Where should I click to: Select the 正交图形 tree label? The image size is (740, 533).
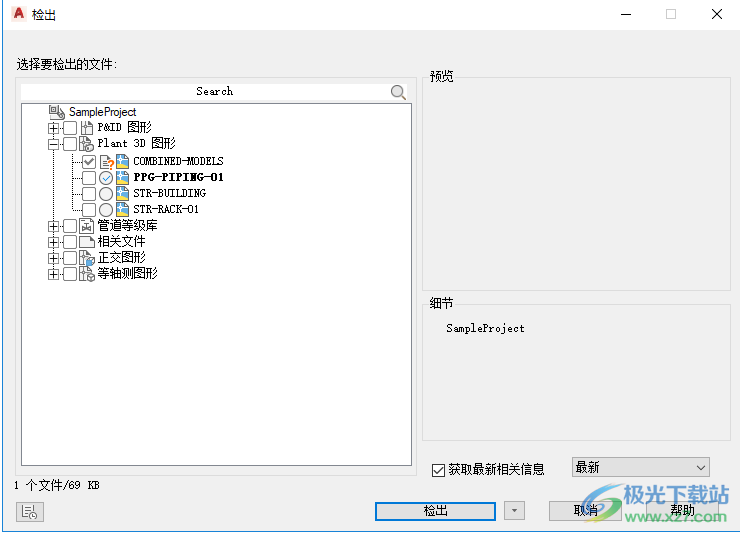coord(121,258)
